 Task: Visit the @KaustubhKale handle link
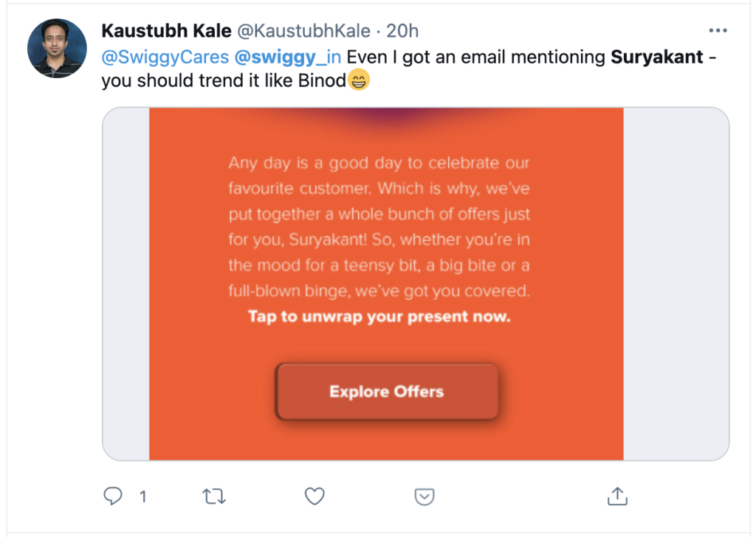[303, 32]
